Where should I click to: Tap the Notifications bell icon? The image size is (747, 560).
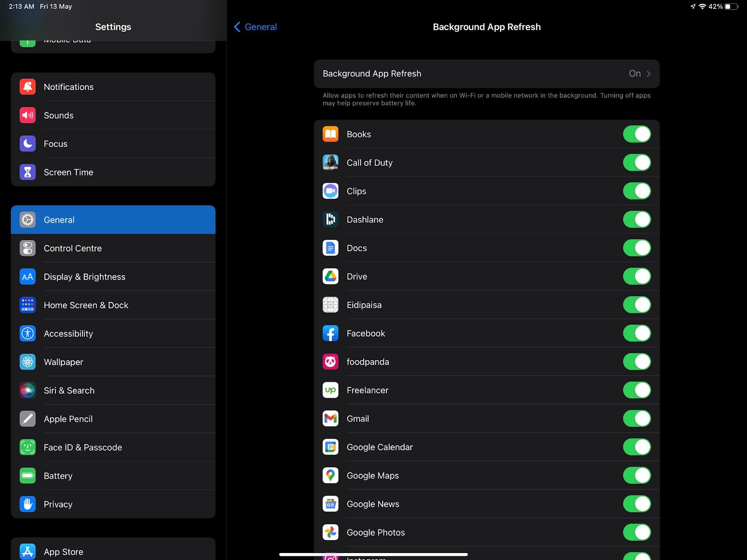click(x=28, y=87)
